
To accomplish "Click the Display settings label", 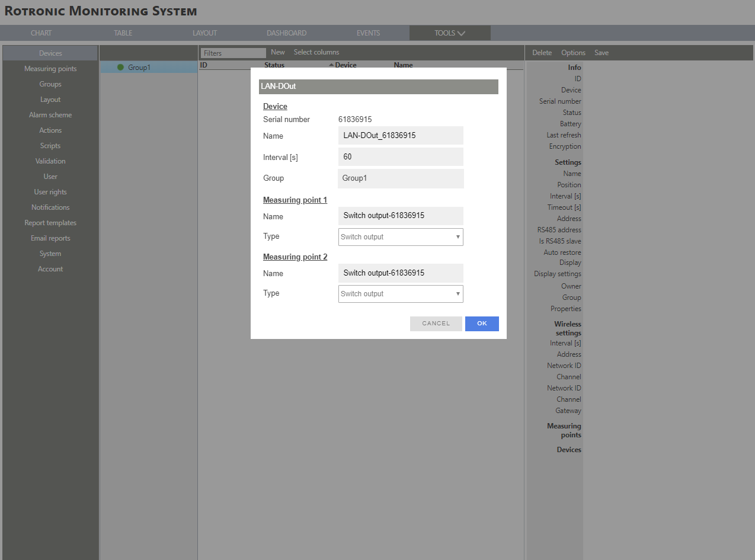I will point(558,274).
